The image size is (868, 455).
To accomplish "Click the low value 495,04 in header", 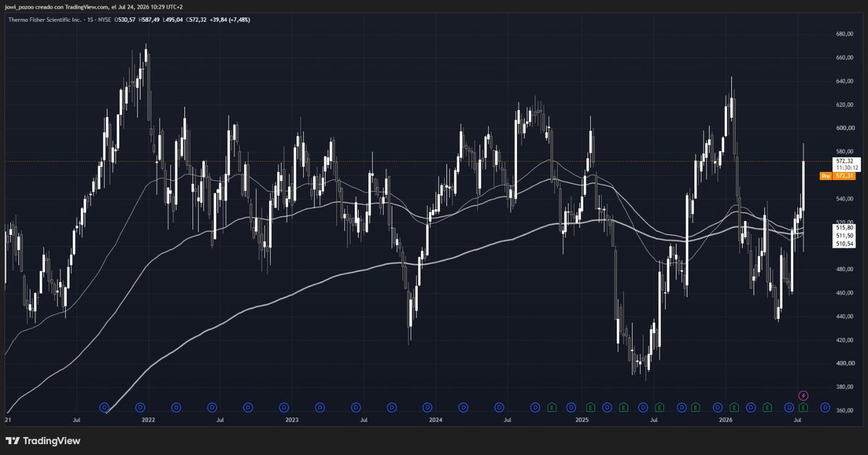I will (173, 20).
